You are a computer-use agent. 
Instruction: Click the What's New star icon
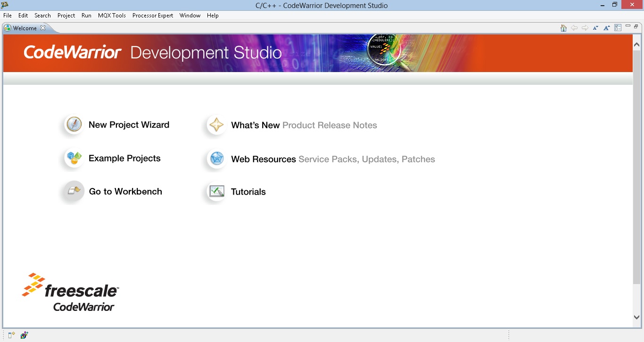(216, 125)
